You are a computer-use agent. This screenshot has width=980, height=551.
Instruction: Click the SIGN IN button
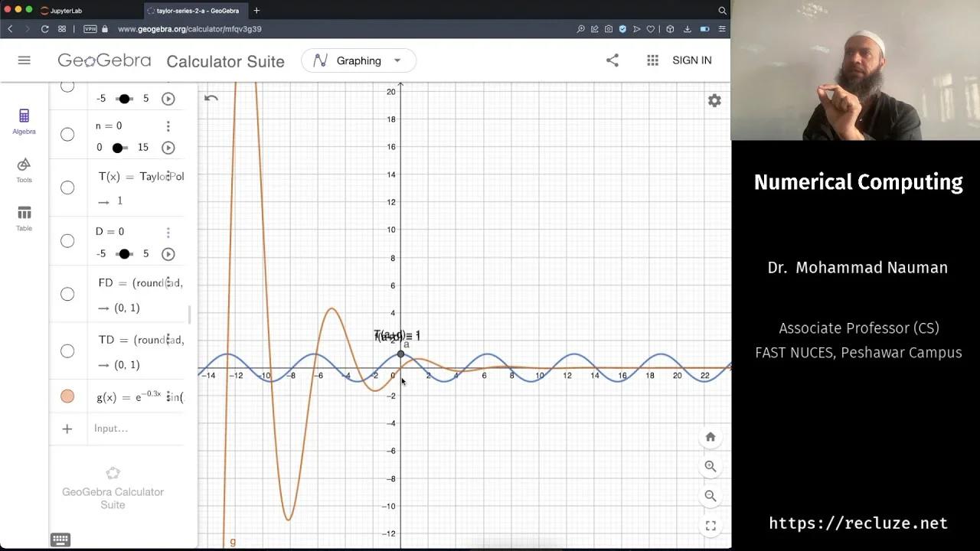tap(691, 60)
